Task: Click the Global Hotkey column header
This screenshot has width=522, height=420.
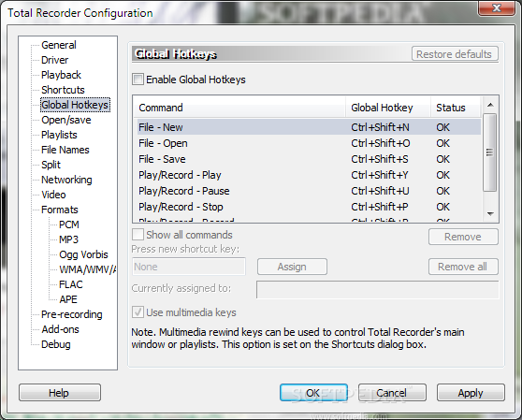Action: [x=388, y=108]
